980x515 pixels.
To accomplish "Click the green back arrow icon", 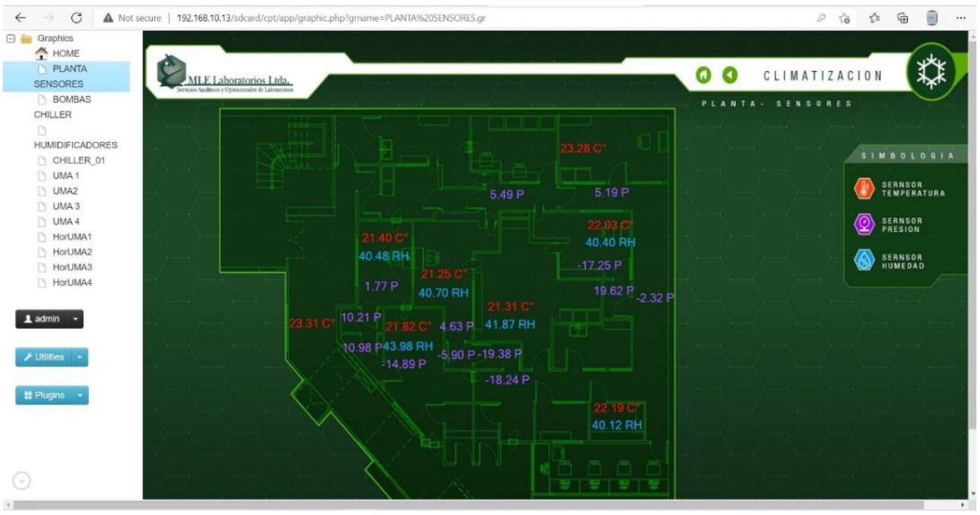I will 731,75.
